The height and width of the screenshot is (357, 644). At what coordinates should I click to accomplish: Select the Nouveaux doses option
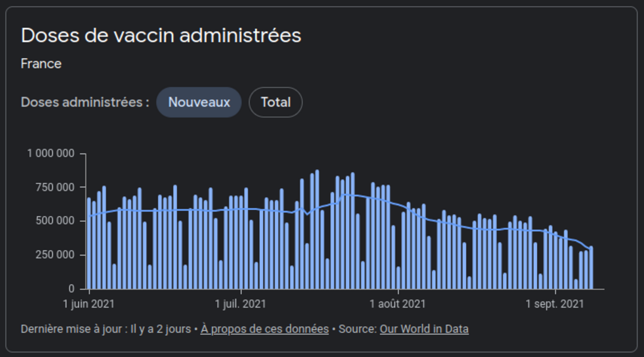pyautogui.click(x=199, y=102)
